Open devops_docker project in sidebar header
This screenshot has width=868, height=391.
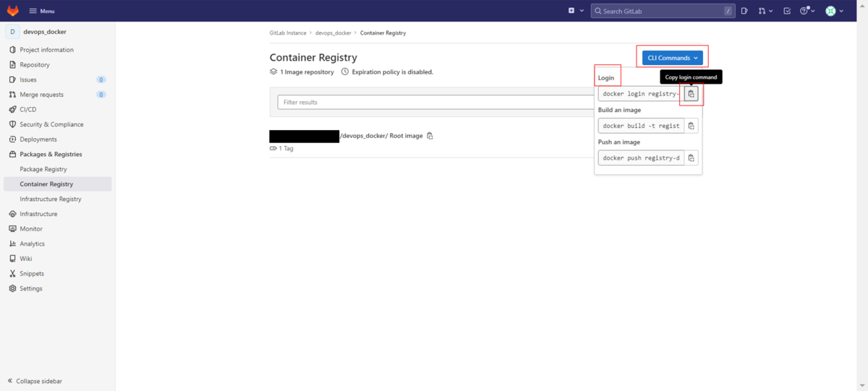click(45, 32)
